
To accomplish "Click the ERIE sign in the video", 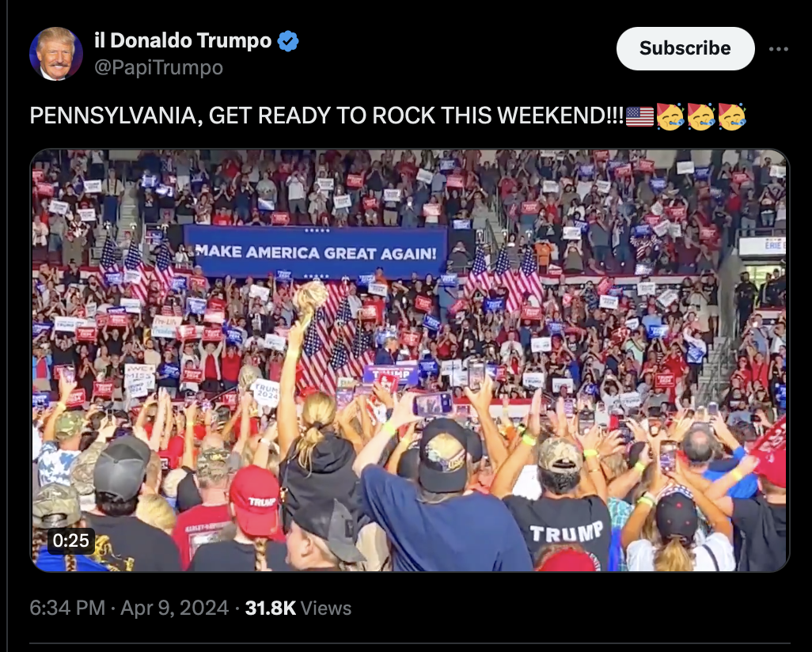I will click(762, 245).
